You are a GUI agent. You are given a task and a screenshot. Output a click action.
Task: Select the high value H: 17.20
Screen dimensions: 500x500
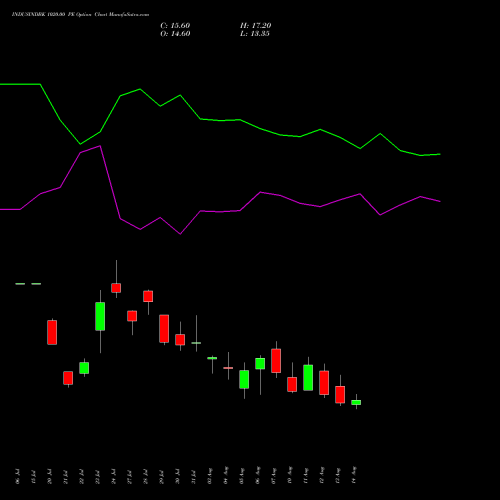tap(256, 26)
